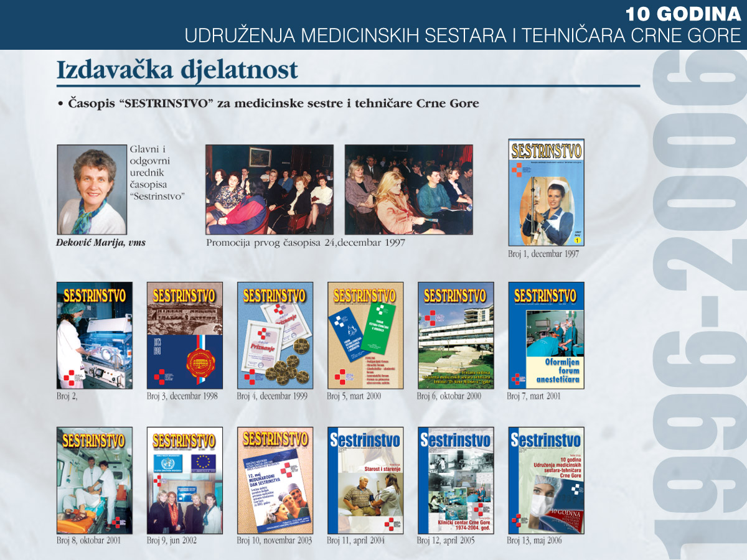Click the 'Đeković Marija, vms' name caption
The image size is (747, 560).
101,243
